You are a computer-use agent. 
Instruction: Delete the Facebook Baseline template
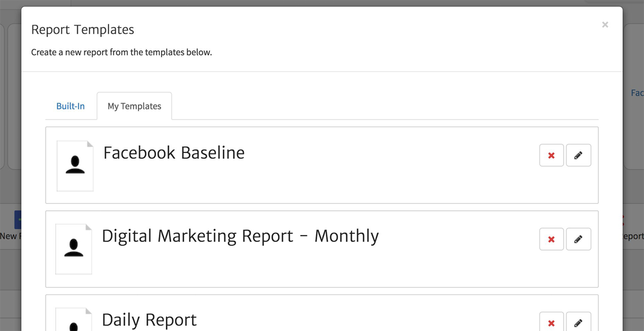point(551,156)
